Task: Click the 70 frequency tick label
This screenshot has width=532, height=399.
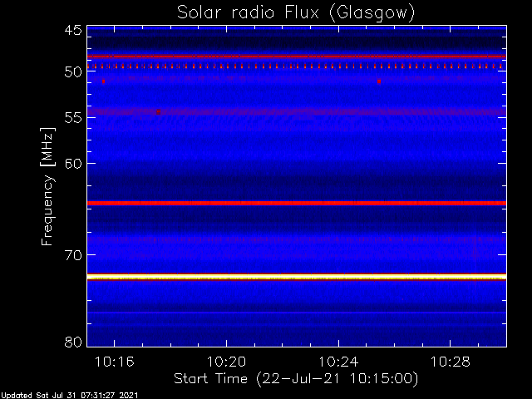Action: 73,255
